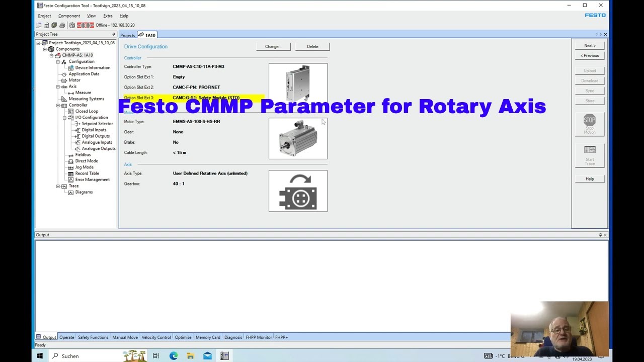Click the Delete button

[x=312, y=47]
